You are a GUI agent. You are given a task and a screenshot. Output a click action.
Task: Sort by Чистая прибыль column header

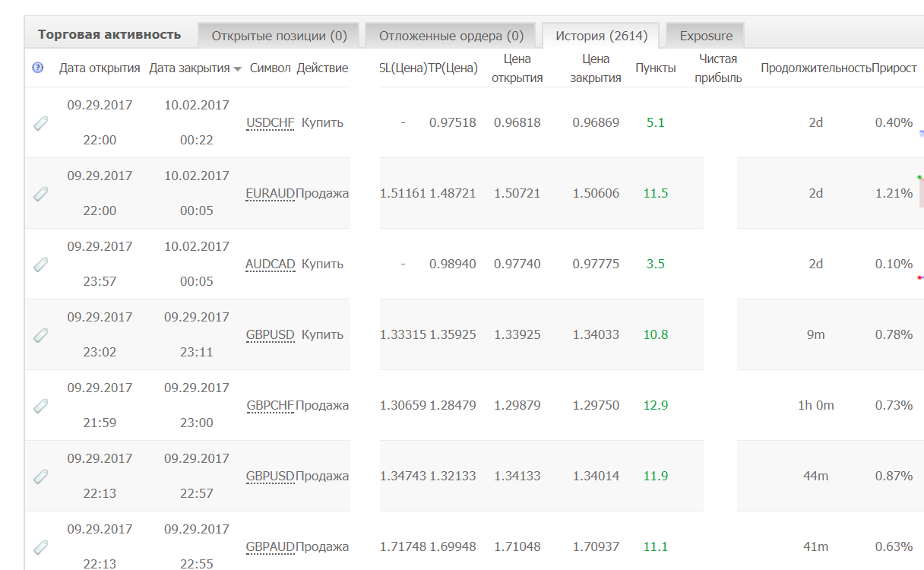(x=719, y=68)
